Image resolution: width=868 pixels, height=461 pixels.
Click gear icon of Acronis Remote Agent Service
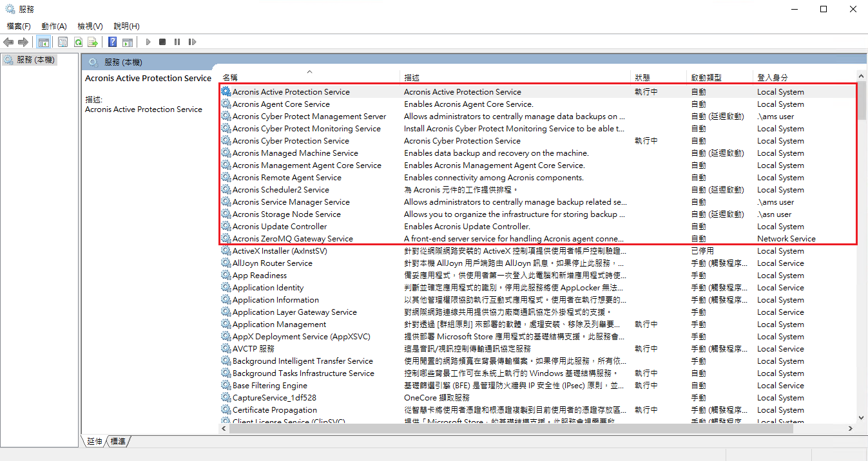[x=226, y=178]
